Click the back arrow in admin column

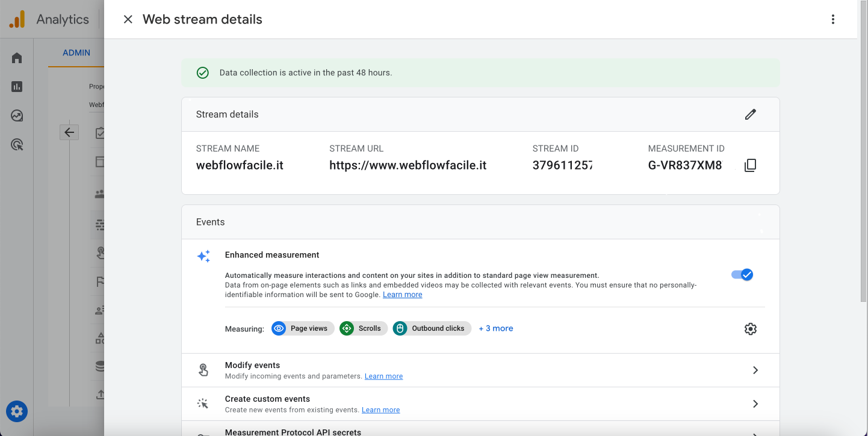pos(69,132)
